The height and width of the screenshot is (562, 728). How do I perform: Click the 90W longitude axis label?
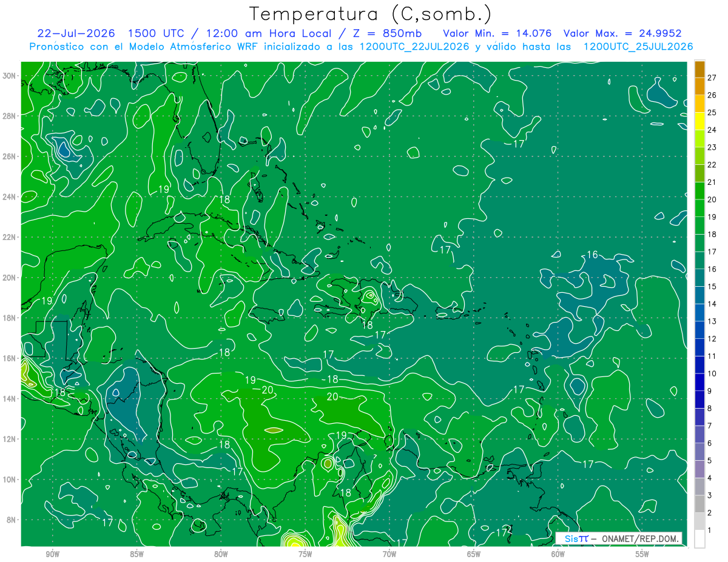click(53, 554)
